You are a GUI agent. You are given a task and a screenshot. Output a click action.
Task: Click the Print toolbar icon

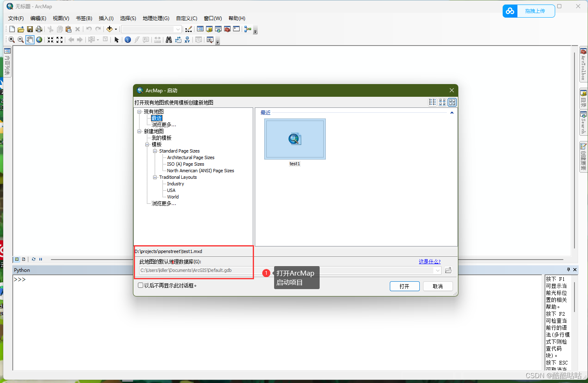[x=39, y=29]
